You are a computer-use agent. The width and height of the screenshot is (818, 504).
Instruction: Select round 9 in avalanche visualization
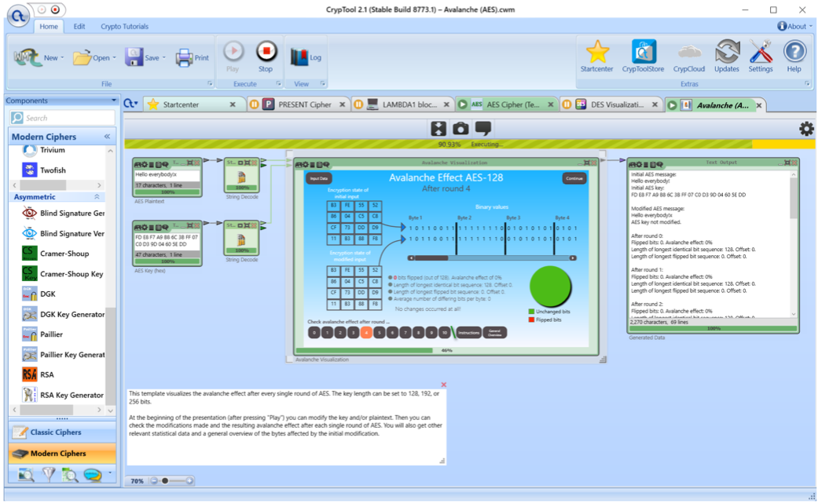pos(431,333)
